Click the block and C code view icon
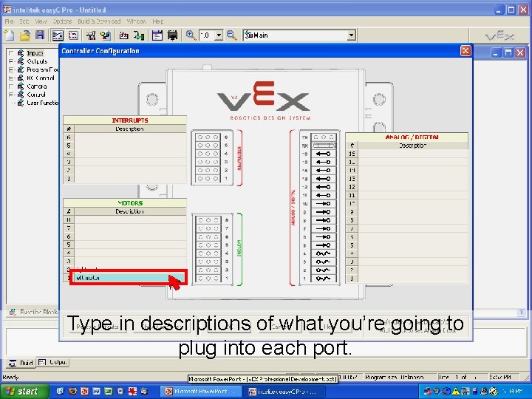This screenshot has width=532, height=399. (58, 35)
